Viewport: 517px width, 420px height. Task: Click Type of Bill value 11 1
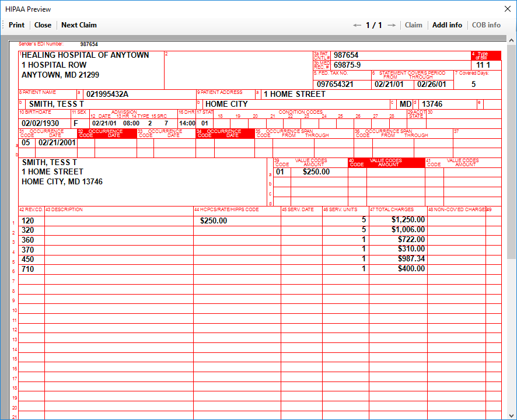point(483,65)
